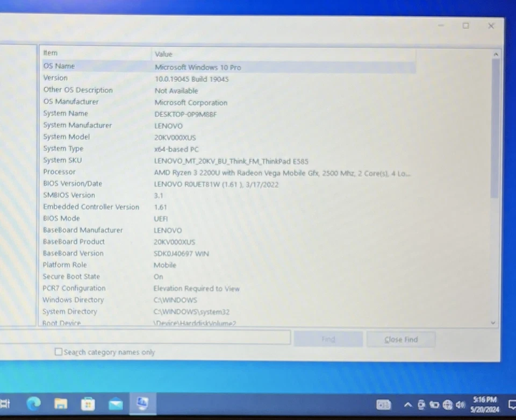
Task: Click the scrollbar up arrow
Action: (496, 54)
